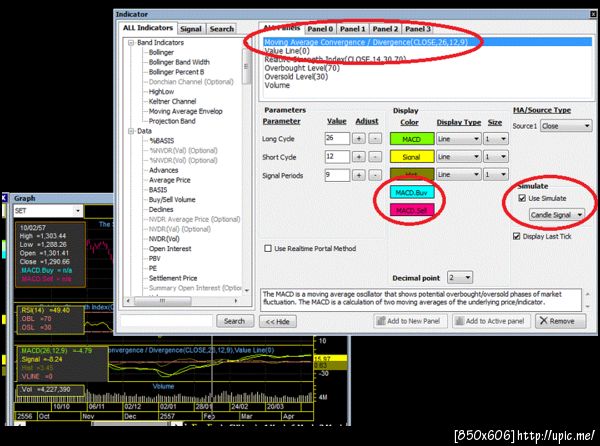This screenshot has height=446, width=600.
Task: Select Bollinger Band Width indicator
Action: [x=179, y=62]
